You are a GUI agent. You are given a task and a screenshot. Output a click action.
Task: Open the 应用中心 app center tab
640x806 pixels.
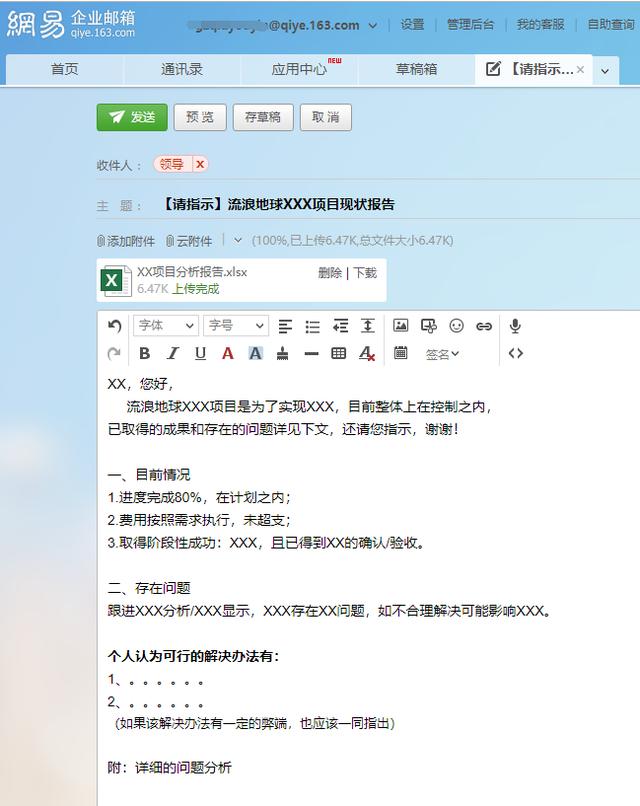pos(299,69)
